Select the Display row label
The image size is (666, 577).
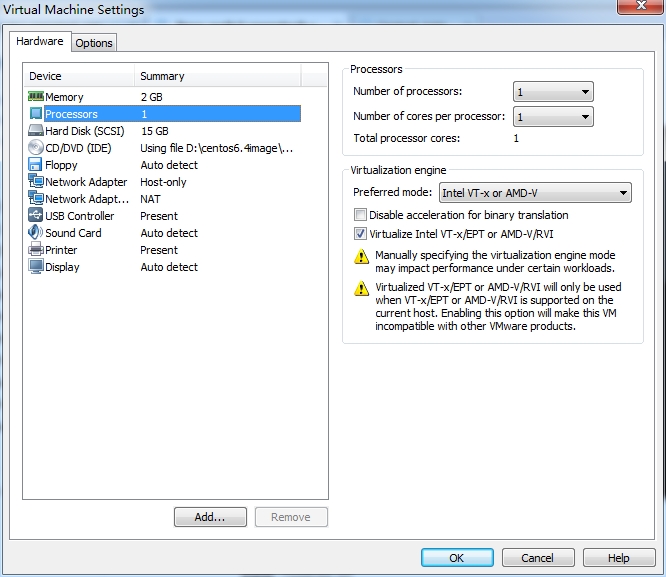62,267
